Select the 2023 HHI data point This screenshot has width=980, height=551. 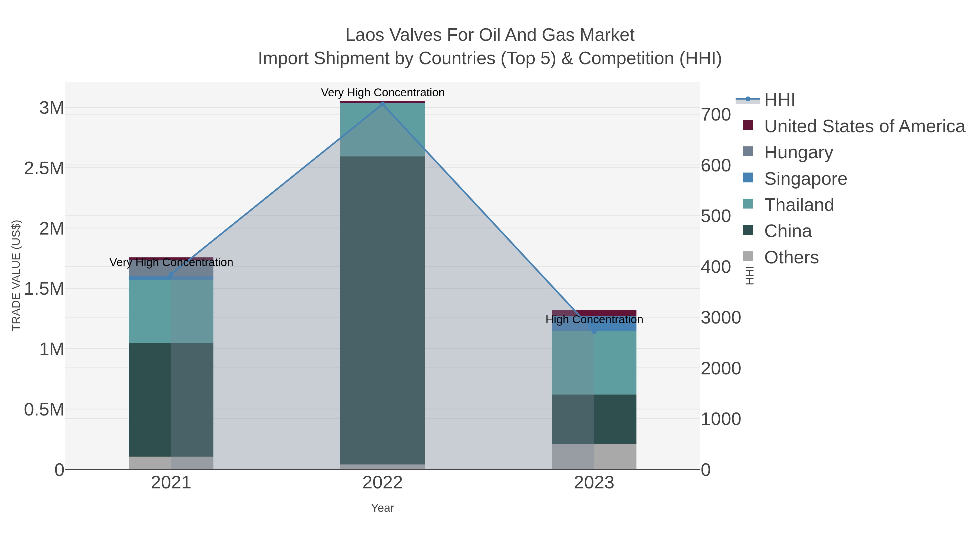pos(594,332)
